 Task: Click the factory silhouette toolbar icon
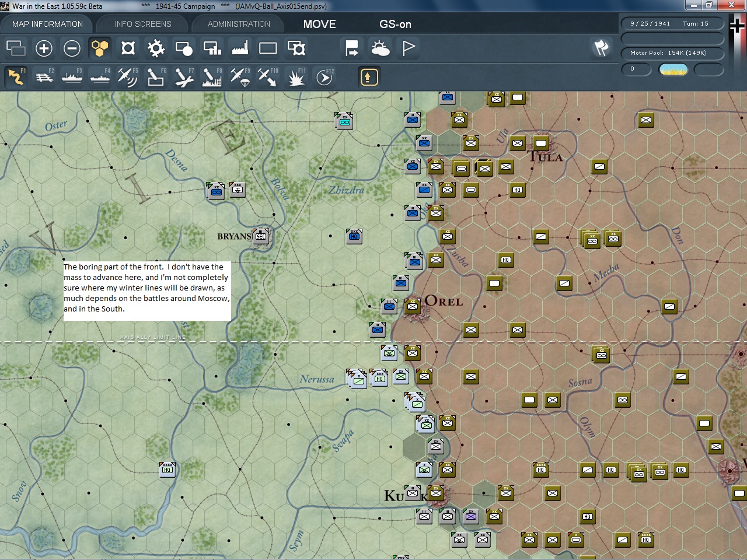tap(240, 48)
